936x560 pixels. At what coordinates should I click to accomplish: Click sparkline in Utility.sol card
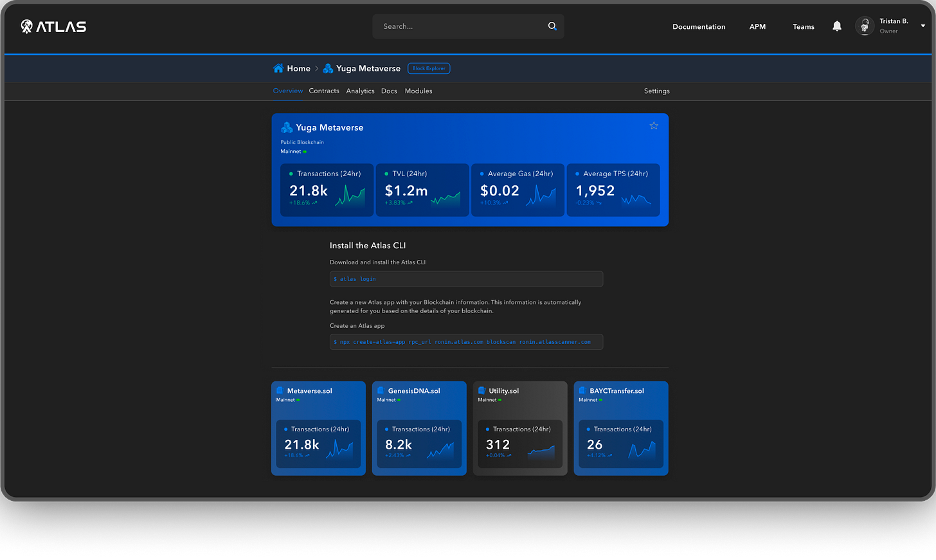pos(541,451)
